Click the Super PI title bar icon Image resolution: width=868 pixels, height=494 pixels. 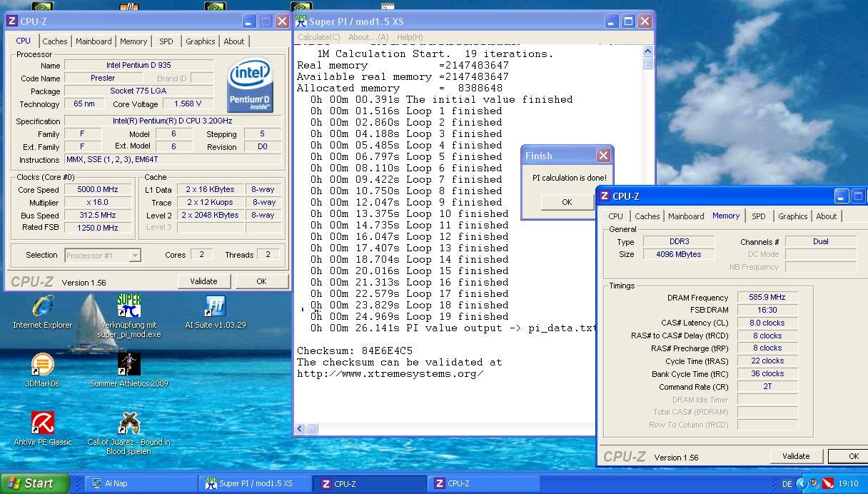301,21
